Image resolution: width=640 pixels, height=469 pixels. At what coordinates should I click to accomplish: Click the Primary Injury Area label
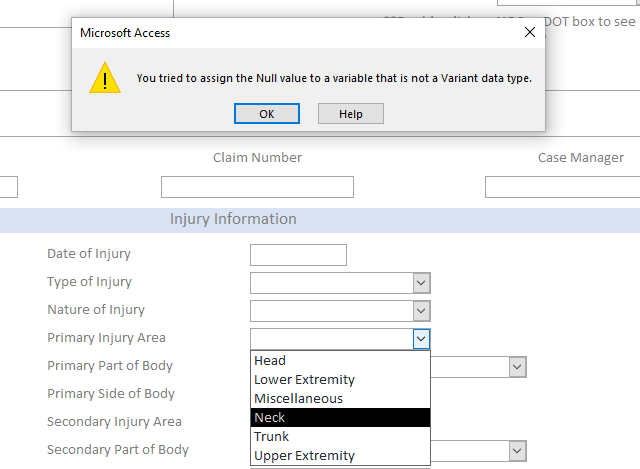107,338
